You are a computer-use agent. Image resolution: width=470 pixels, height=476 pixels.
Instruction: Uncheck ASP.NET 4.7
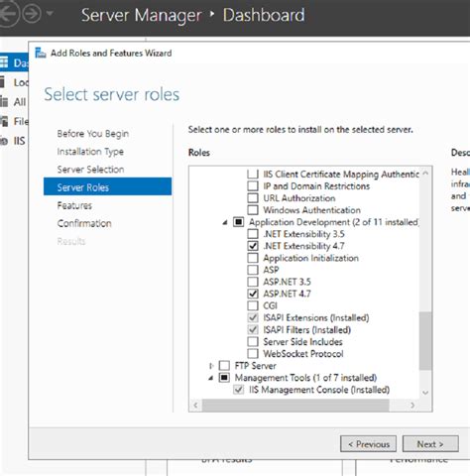click(253, 294)
